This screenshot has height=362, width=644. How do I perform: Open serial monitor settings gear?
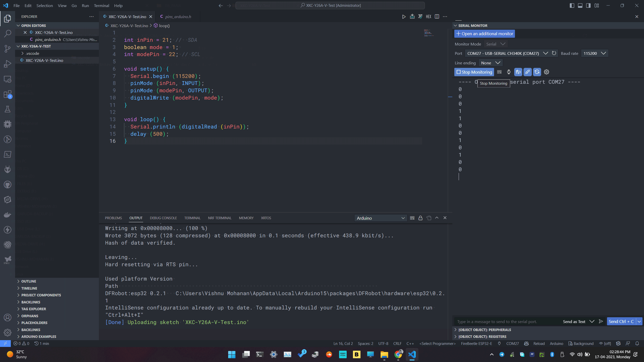[546, 72]
